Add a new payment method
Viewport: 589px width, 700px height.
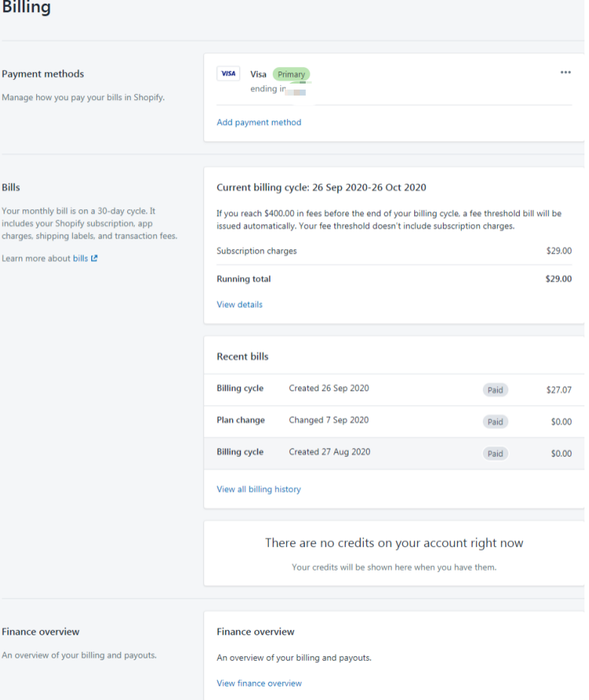(258, 122)
